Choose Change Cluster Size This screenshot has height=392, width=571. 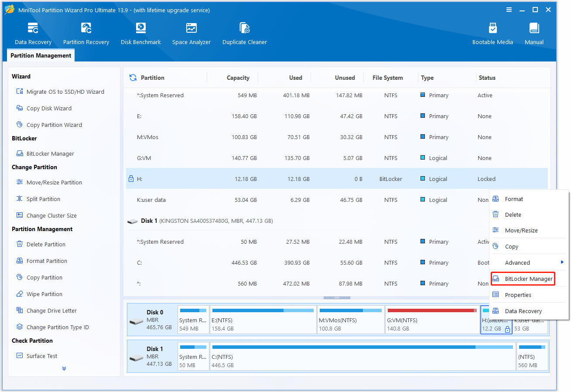tap(46, 215)
